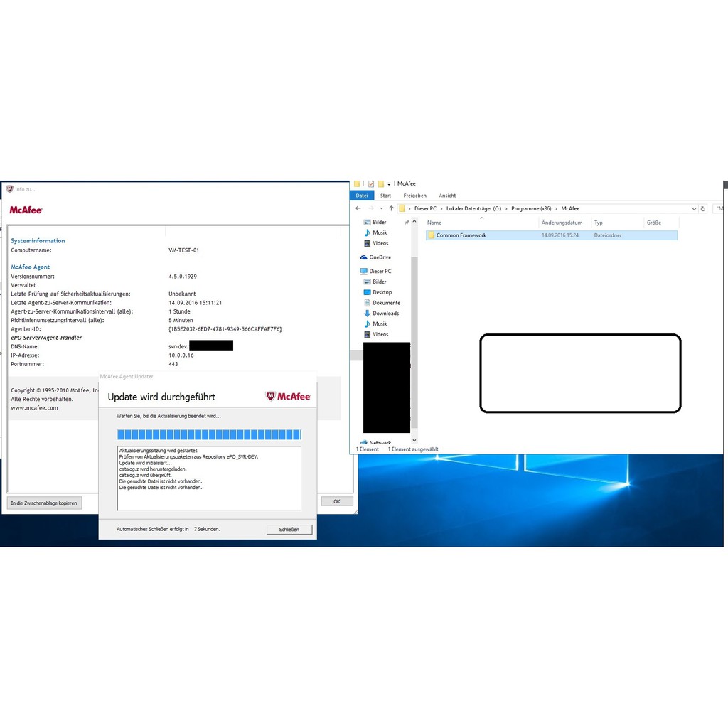Click the Downloads arrow icon in the navigation pane
The height and width of the screenshot is (728, 728).
click(367, 314)
